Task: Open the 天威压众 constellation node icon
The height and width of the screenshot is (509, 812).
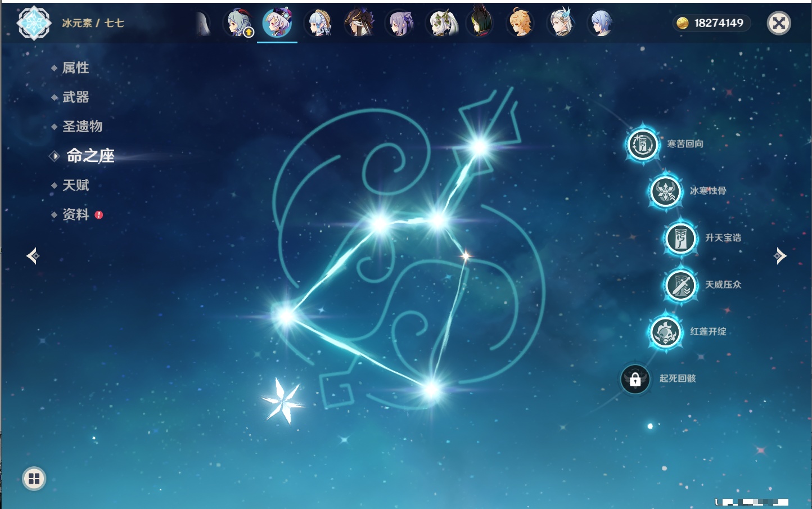Action: pos(680,285)
